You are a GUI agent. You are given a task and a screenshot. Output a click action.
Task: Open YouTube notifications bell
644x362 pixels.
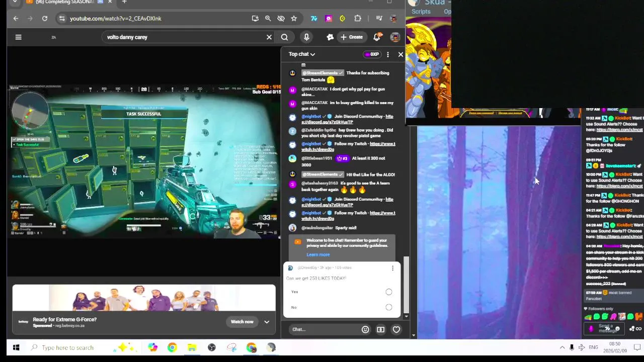point(377,37)
